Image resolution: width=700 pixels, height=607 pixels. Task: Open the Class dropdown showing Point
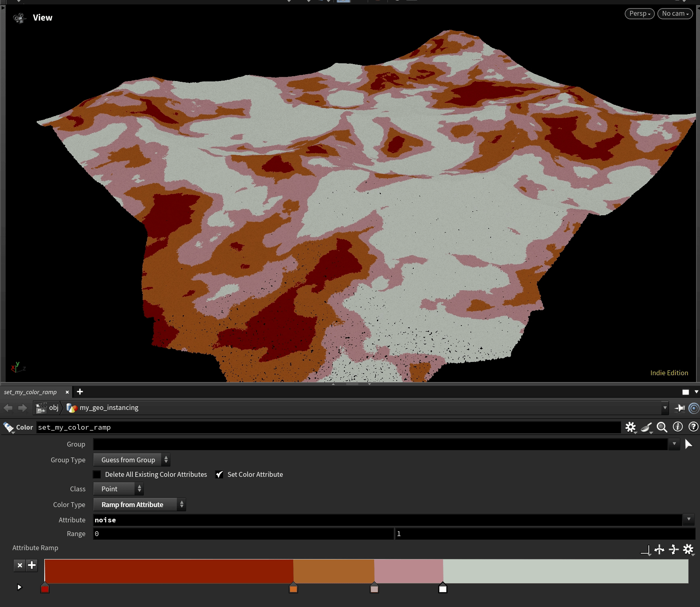click(x=118, y=489)
